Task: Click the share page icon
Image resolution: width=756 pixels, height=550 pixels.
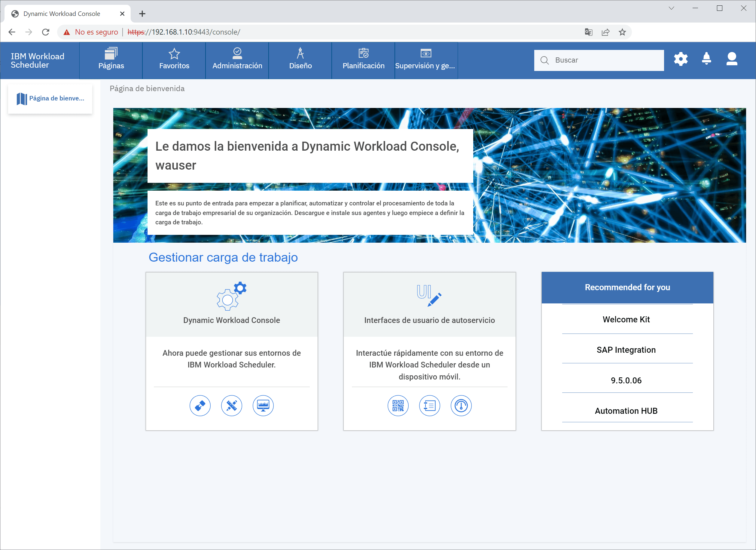Action: (605, 32)
